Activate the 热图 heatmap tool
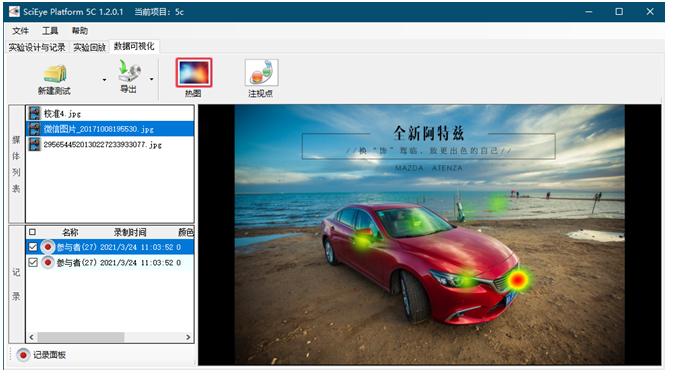 194,73
